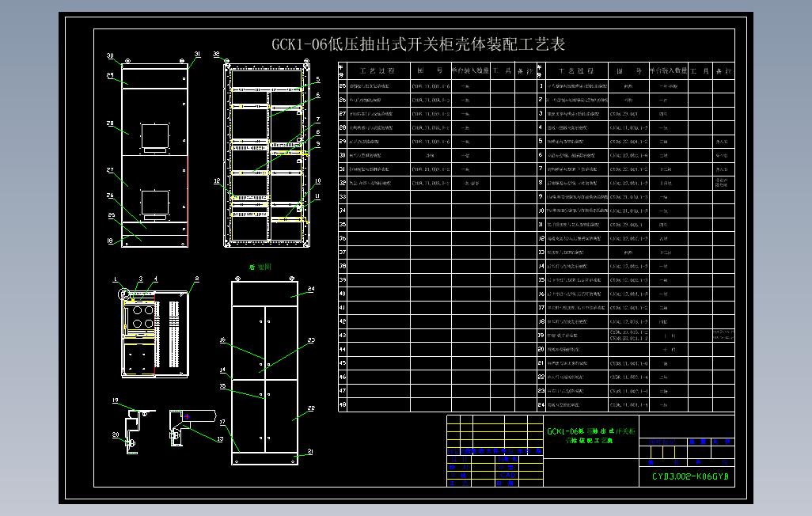This screenshot has width=812, height=516.
Task: Select the upper square window on the front door
Action: pyautogui.click(x=155, y=136)
